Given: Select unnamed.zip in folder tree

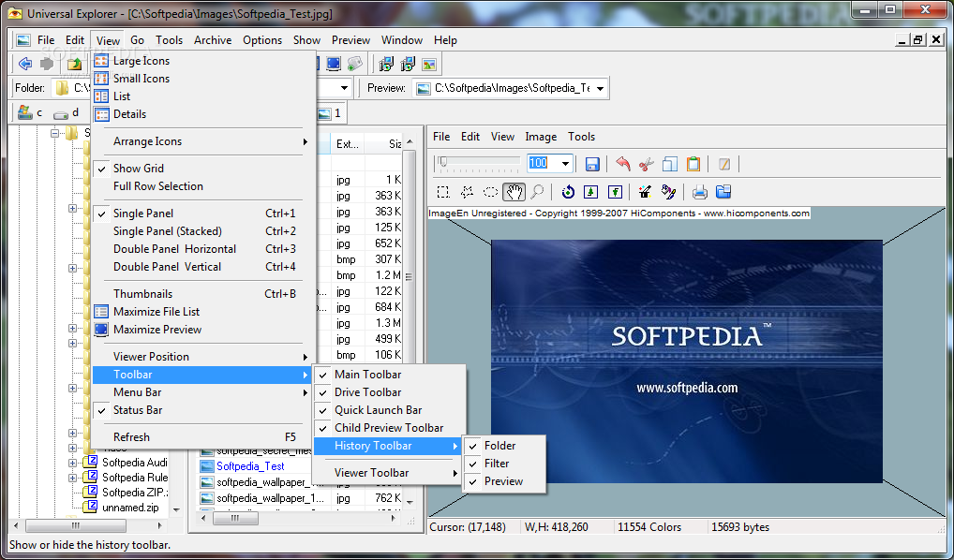Looking at the screenshot, I should [130, 508].
